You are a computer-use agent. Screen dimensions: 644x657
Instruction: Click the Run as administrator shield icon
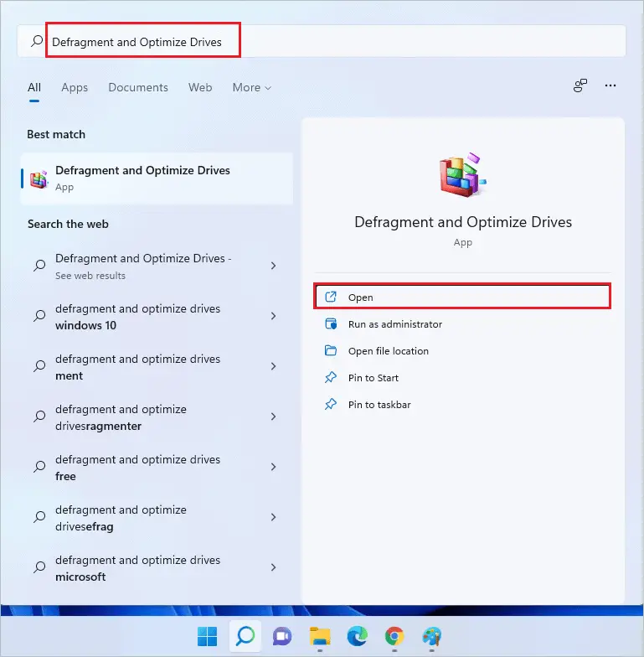point(330,323)
